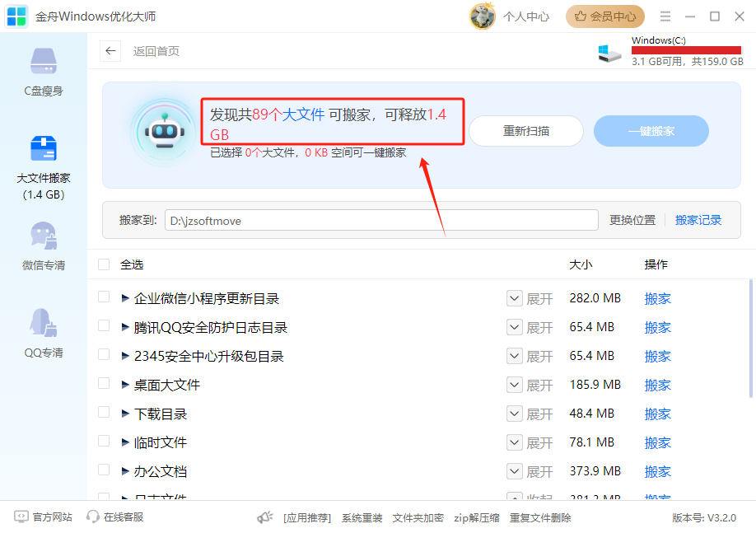Screen dimensions: 756x533
Task: Click the 官方网站 monitor icon
Action: (21, 517)
